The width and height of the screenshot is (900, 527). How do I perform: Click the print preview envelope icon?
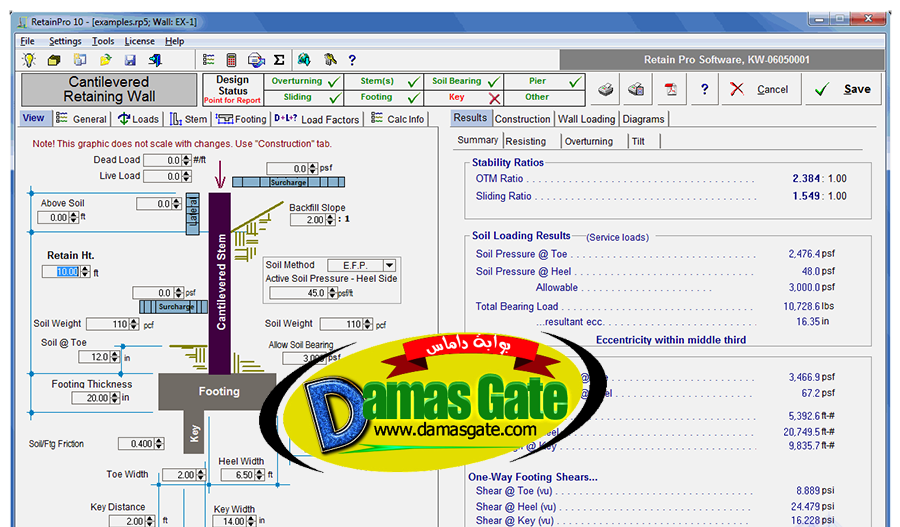(x=256, y=60)
